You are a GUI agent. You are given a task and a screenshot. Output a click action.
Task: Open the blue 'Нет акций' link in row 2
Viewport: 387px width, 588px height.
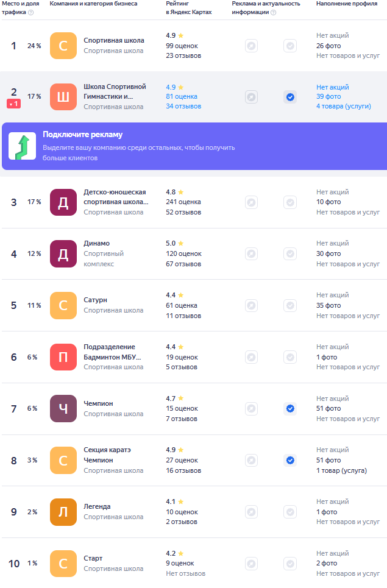pyautogui.click(x=333, y=87)
